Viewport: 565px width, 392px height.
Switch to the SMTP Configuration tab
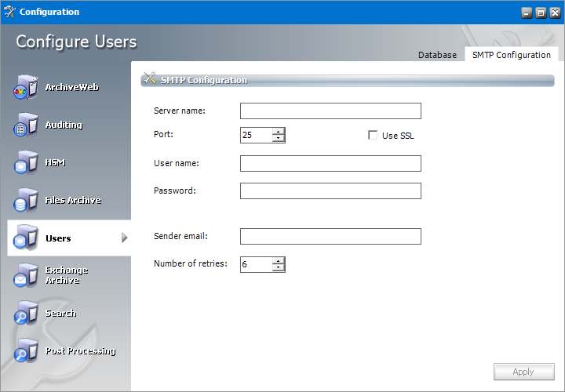tap(512, 55)
